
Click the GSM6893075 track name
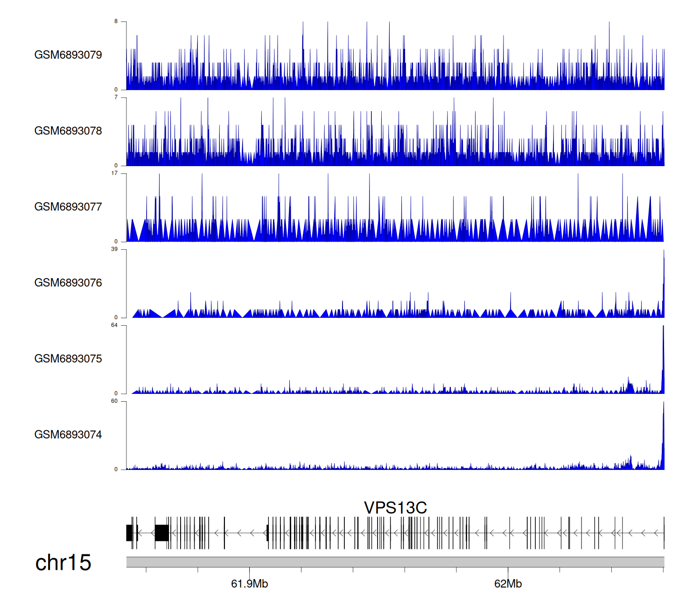tap(68, 359)
